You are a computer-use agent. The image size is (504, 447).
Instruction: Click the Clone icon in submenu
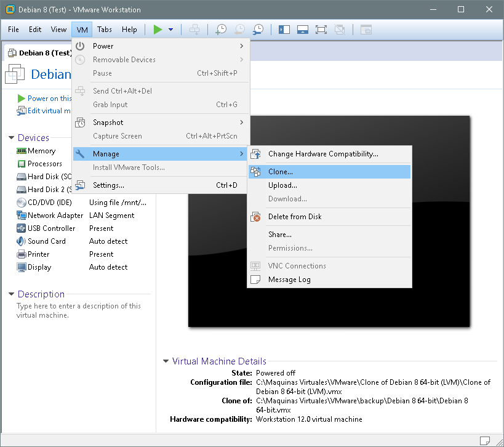[255, 172]
